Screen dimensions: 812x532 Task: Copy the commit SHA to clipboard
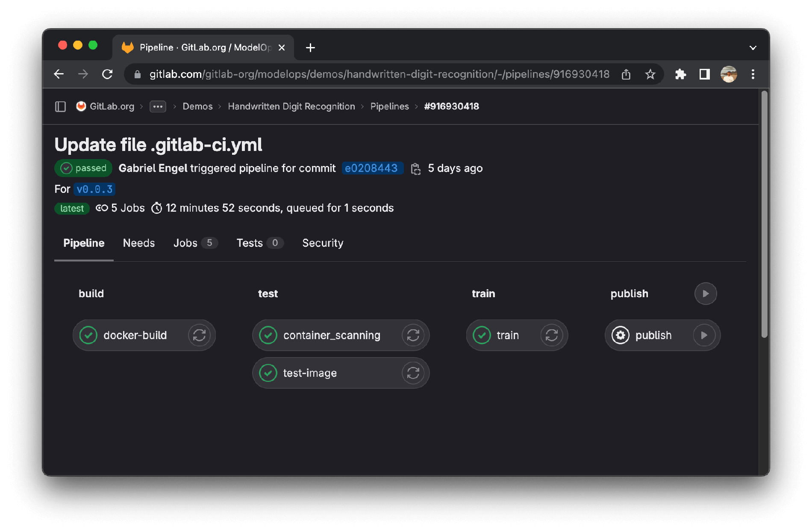tap(415, 168)
